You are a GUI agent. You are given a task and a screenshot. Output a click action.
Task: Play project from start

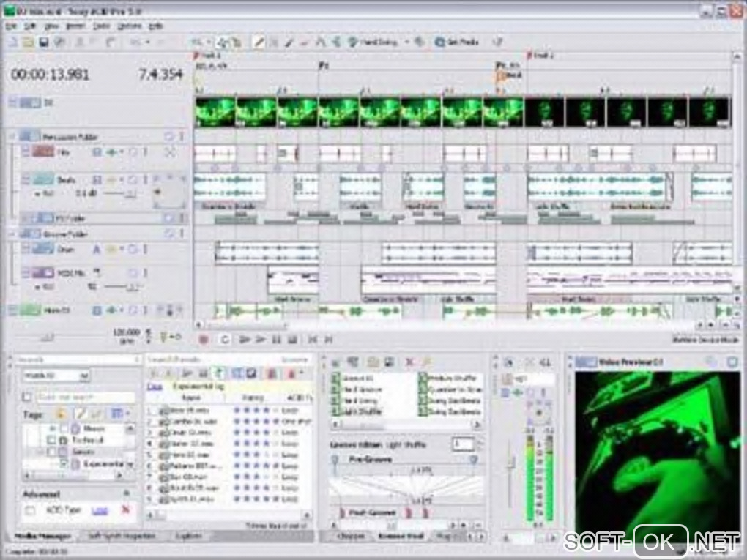click(245, 340)
